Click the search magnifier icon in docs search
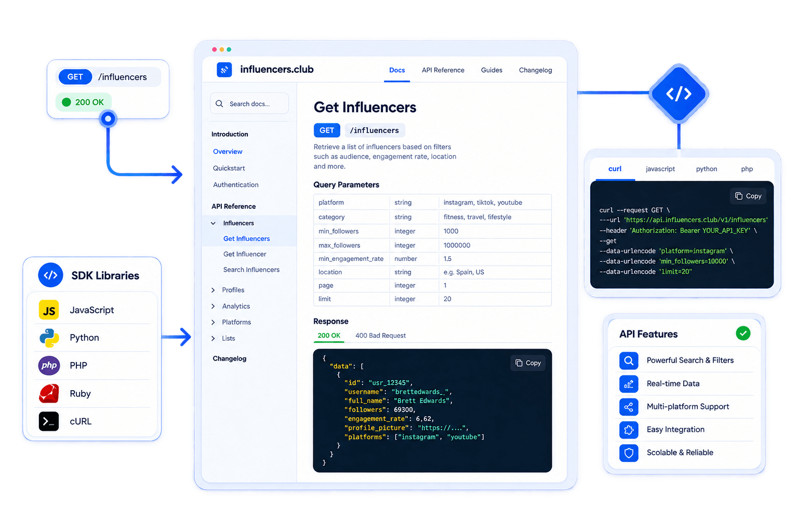 (x=219, y=103)
